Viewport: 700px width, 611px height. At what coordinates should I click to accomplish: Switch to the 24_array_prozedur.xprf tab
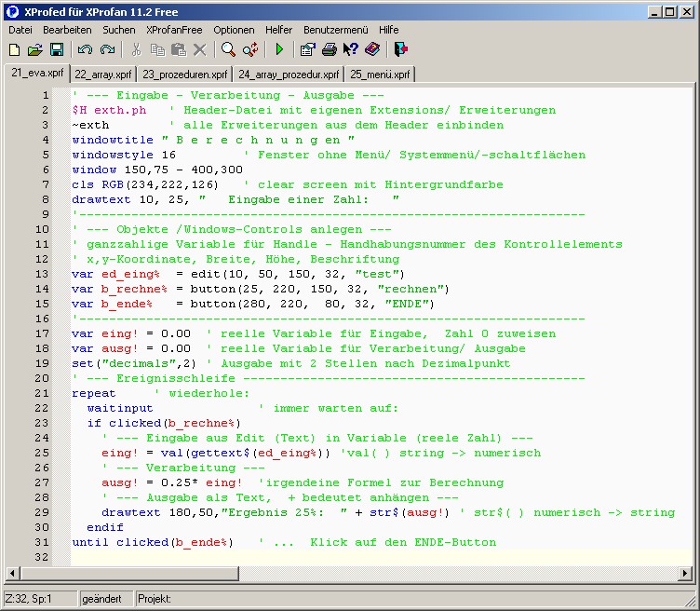[x=288, y=75]
